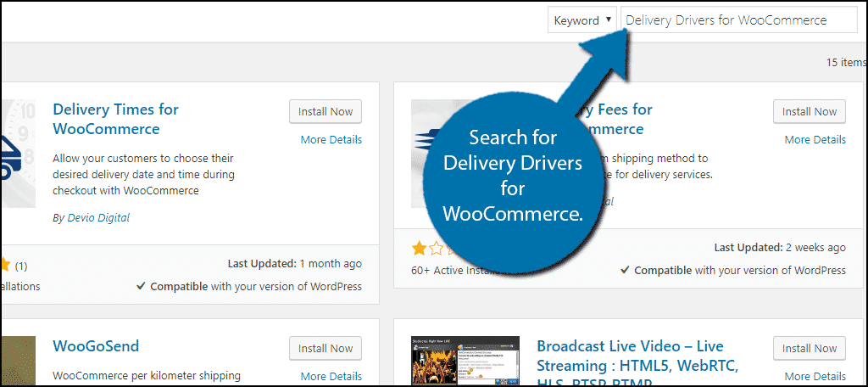The height and width of the screenshot is (387, 868).
Task: Visit Devio Digital author link
Action: click(98, 218)
